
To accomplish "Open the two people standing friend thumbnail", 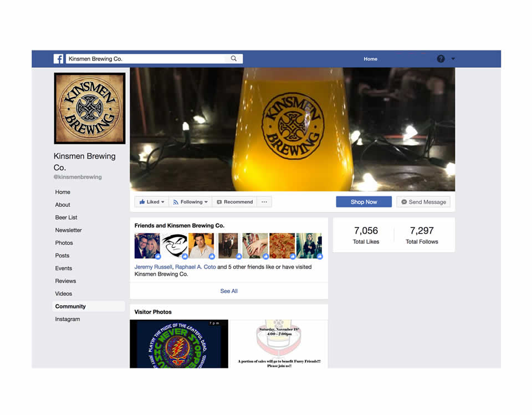I will click(228, 246).
